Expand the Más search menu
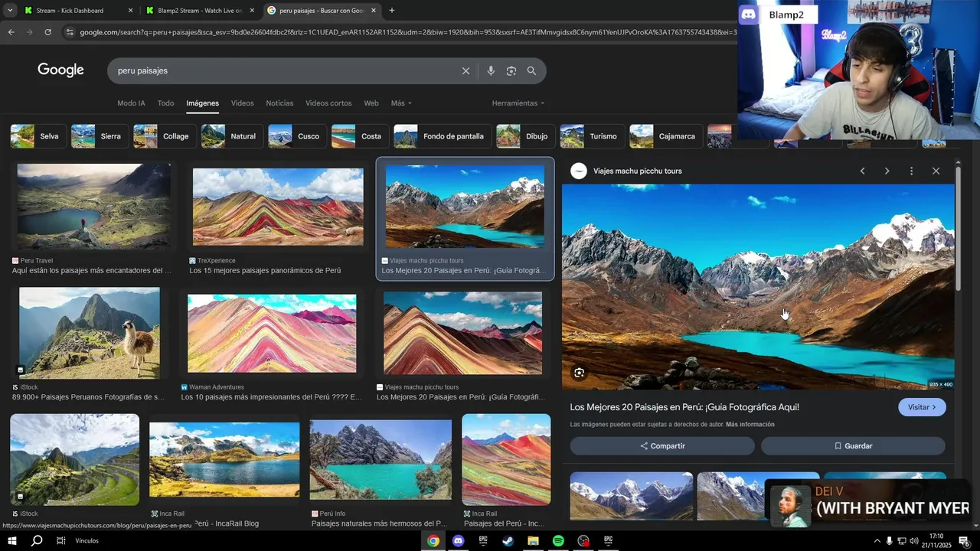Screen dimensions: 980x551 (401, 103)
